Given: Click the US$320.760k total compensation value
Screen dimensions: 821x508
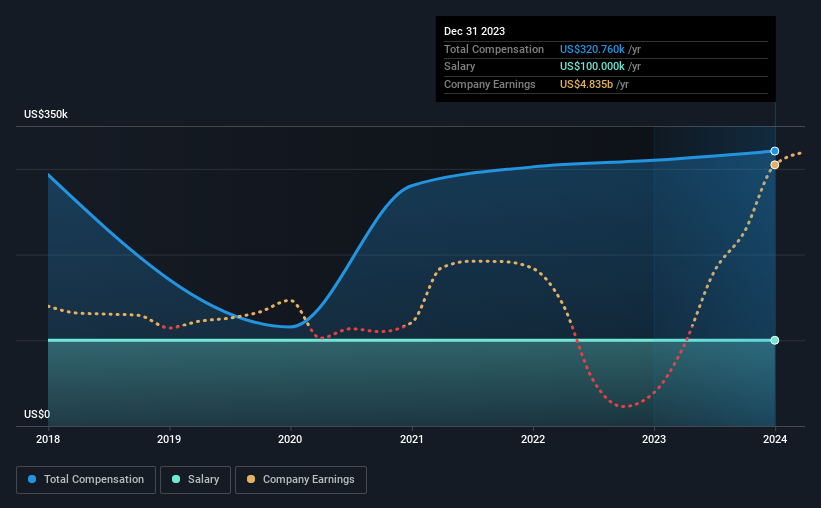Looking at the screenshot, I should tap(592, 49).
